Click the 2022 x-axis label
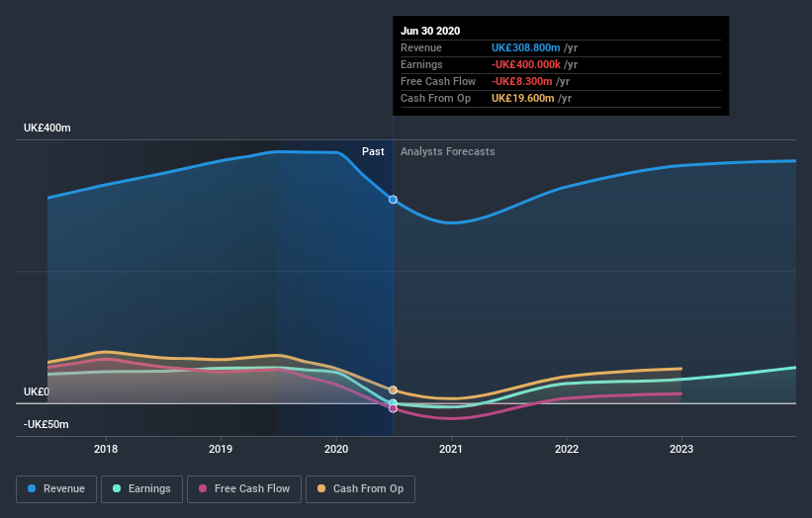 click(x=567, y=449)
